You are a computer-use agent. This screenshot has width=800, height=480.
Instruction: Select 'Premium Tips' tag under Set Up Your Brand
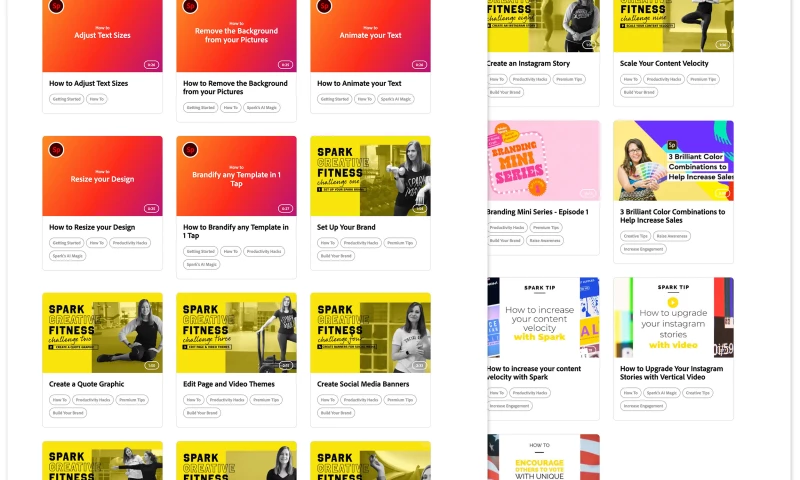[x=400, y=243]
